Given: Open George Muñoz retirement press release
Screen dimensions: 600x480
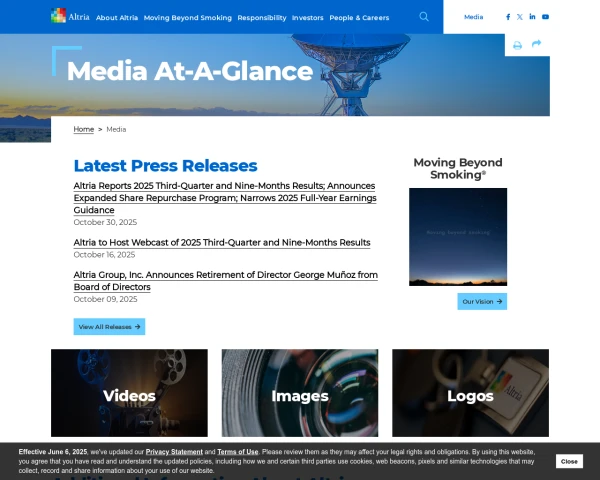Looking at the screenshot, I should tap(226, 281).
